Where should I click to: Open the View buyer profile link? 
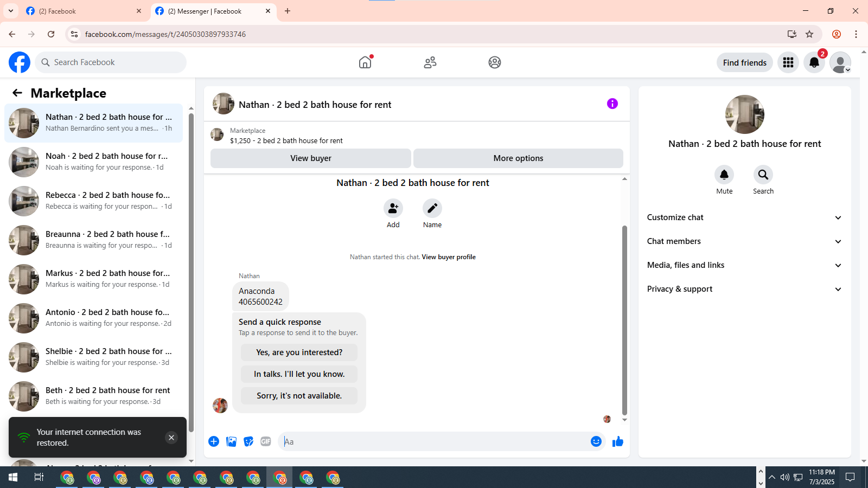click(x=449, y=257)
